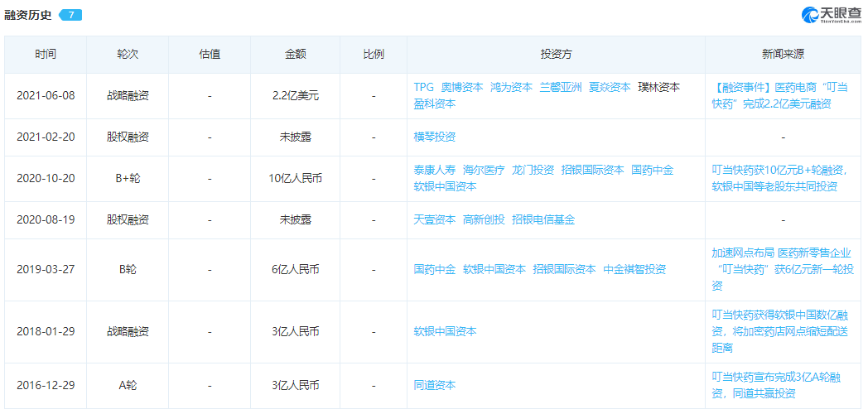Click the 夏焱资本 investor link
The height and width of the screenshot is (414, 868).
point(610,87)
